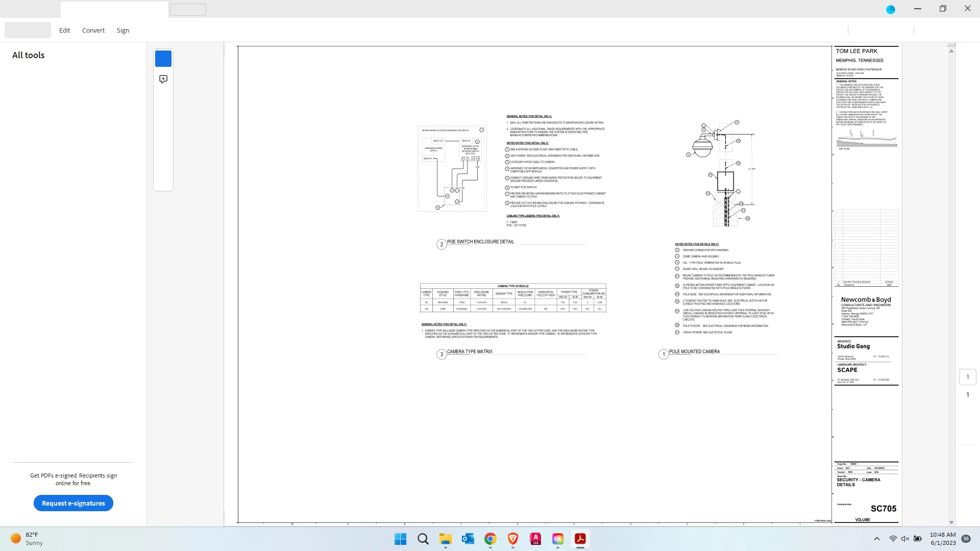Open the Convert menu

pyautogui.click(x=93, y=30)
